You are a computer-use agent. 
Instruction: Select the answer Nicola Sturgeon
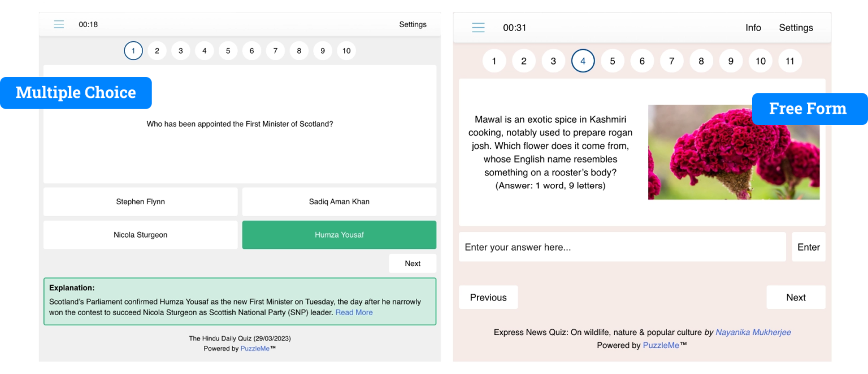click(140, 235)
